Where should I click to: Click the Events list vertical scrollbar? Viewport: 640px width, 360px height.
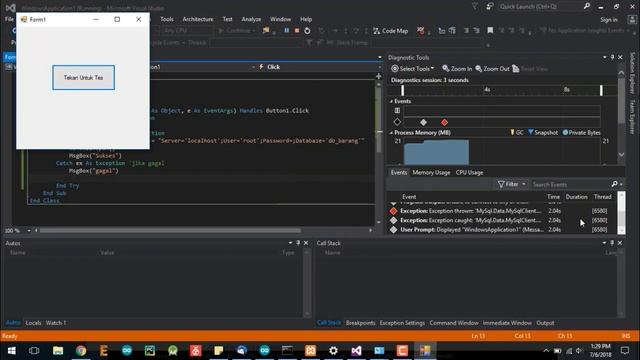tap(621, 213)
